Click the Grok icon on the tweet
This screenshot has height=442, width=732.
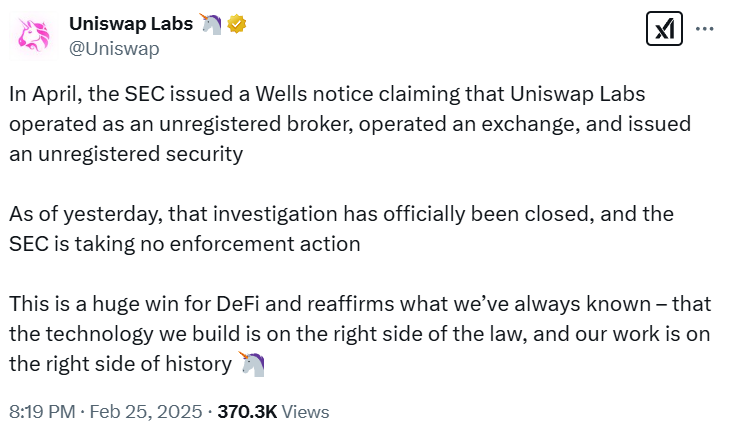pos(664,29)
